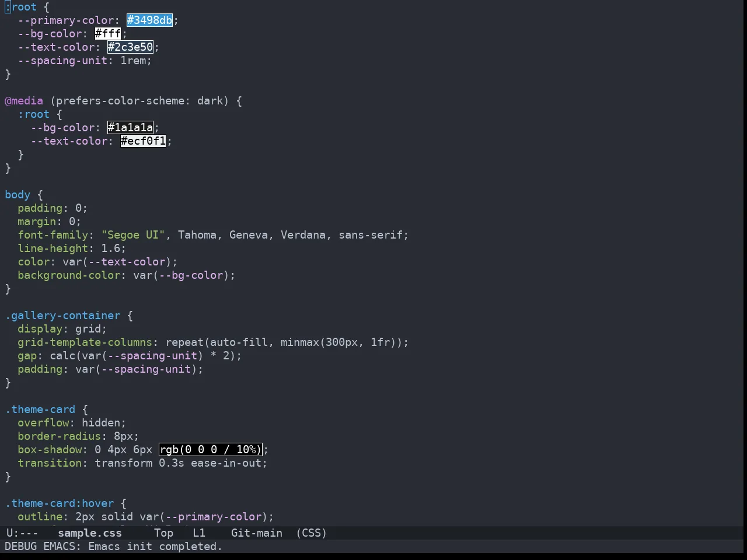747x560 pixels.
Task: Click the body selector
Action: (x=18, y=195)
